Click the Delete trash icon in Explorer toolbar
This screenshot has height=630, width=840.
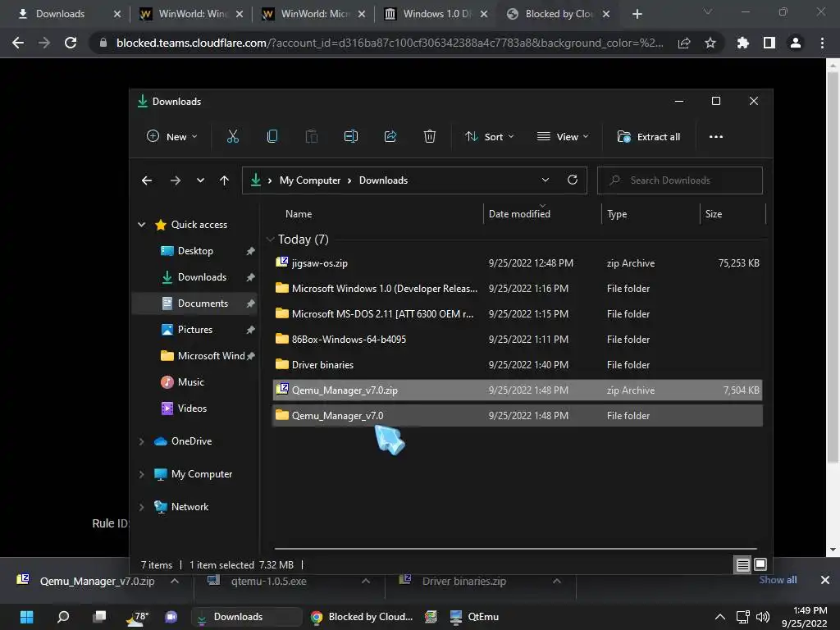click(430, 137)
